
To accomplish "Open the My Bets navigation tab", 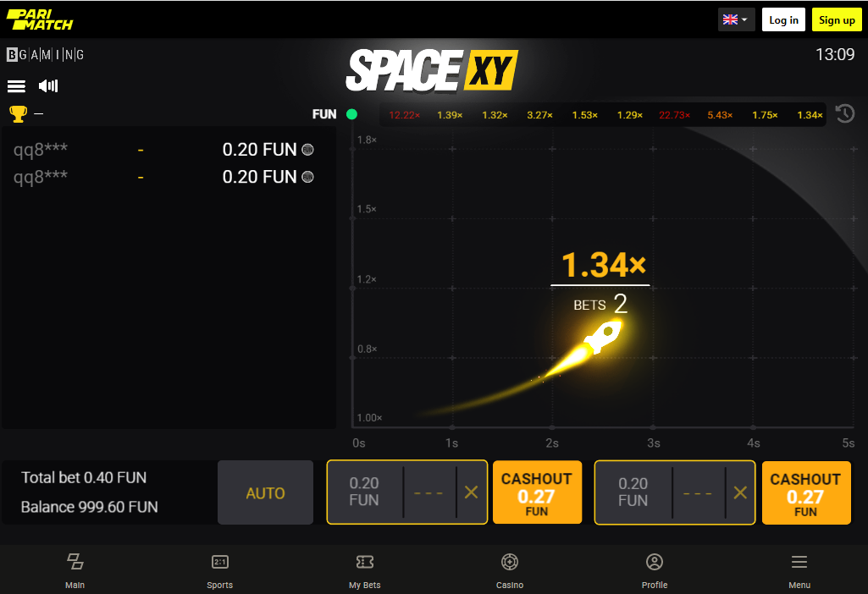I will pyautogui.click(x=365, y=570).
